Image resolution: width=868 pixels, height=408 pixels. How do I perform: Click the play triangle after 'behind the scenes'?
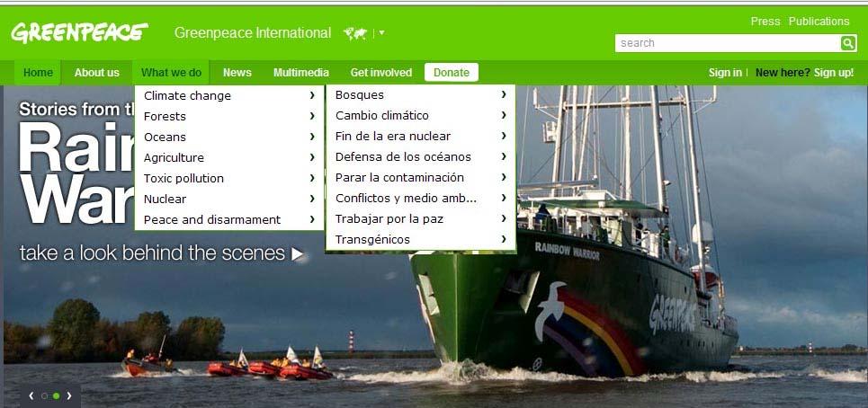click(x=298, y=253)
